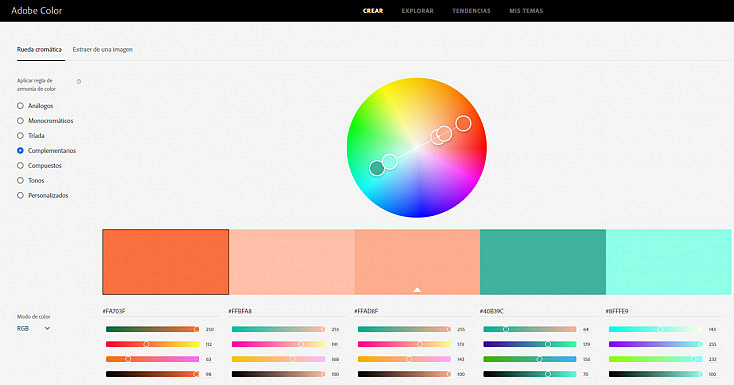734x385 pixels.
Task: Click the #FFBFA8 green slider showing 191
Action: (x=279, y=344)
